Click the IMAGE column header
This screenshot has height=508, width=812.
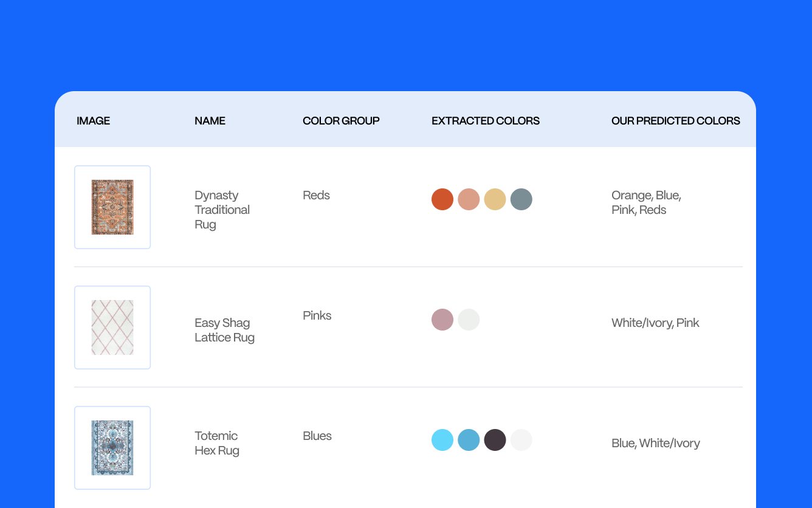(x=93, y=120)
